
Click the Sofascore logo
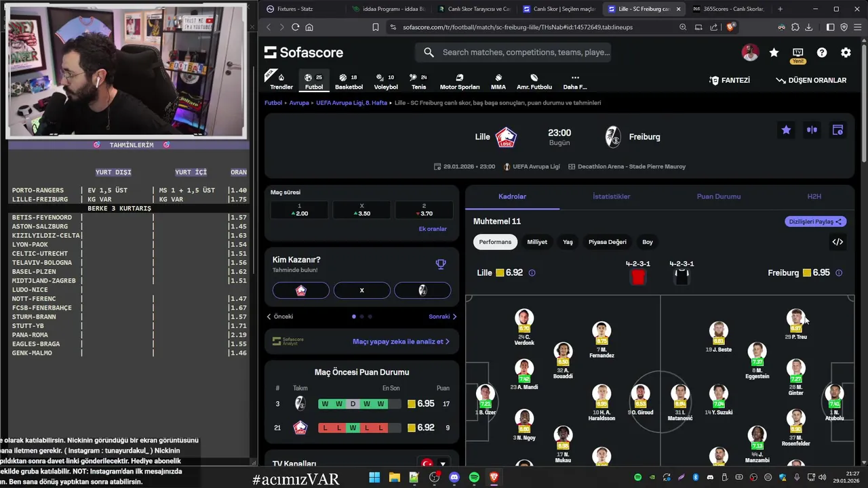(x=304, y=52)
